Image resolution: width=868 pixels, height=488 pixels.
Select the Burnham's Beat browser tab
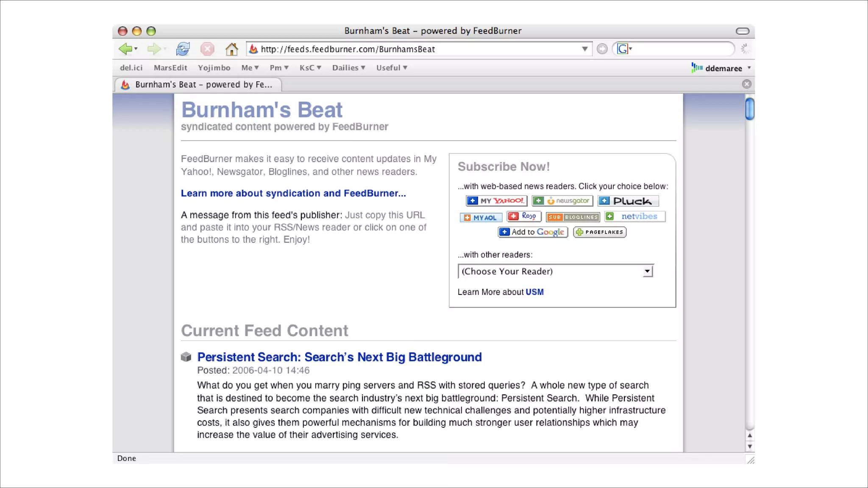click(x=198, y=85)
